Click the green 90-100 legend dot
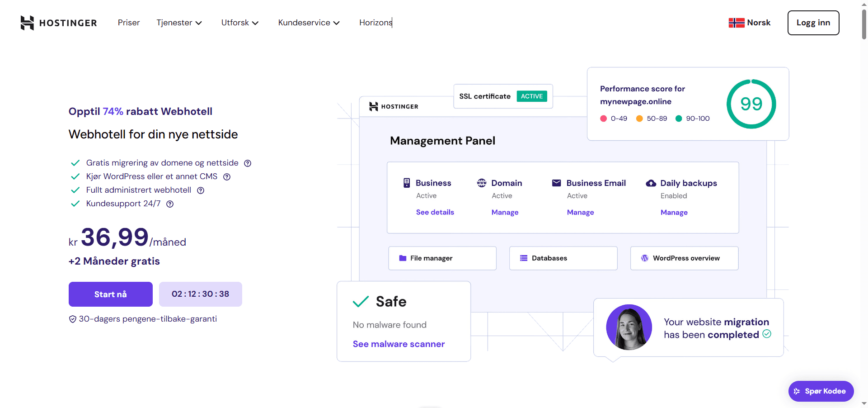868x408 pixels. [x=679, y=119]
